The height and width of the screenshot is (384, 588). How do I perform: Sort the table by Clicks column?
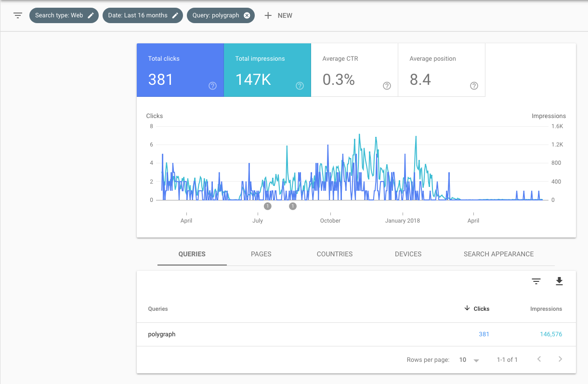pos(477,309)
